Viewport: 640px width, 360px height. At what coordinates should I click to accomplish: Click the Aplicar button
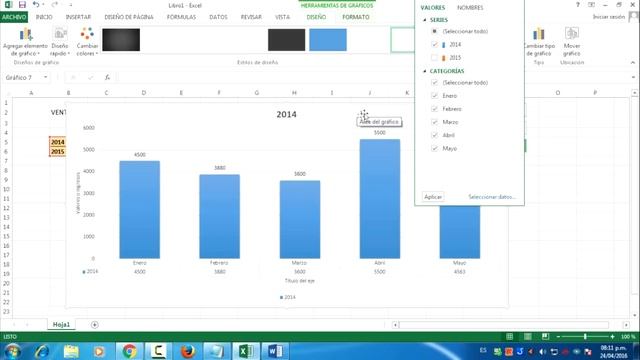(x=433, y=197)
